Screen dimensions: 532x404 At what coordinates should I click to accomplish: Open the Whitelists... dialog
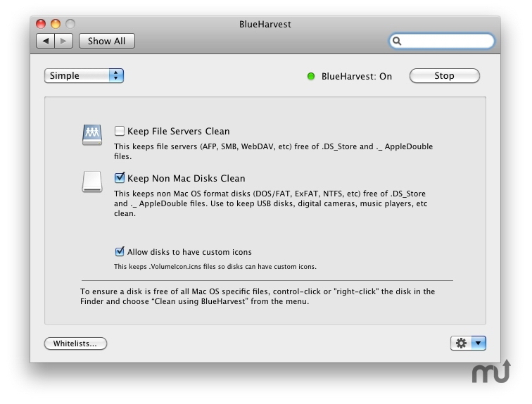pyautogui.click(x=75, y=343)
